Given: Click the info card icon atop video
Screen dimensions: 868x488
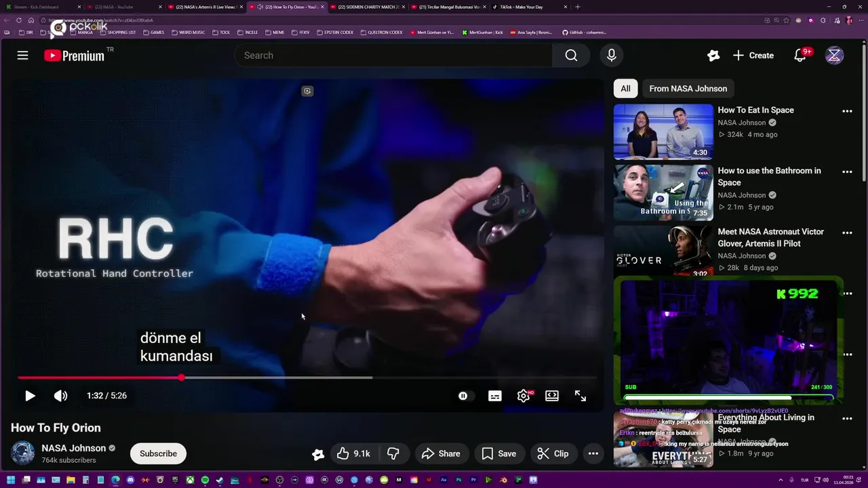Looking at the screenshot, I should pos(307,91).
